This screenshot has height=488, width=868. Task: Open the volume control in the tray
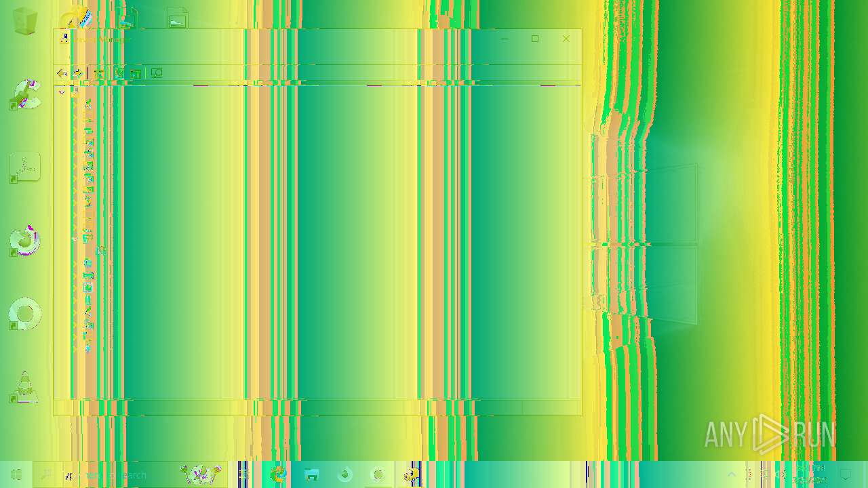[781, 474]
